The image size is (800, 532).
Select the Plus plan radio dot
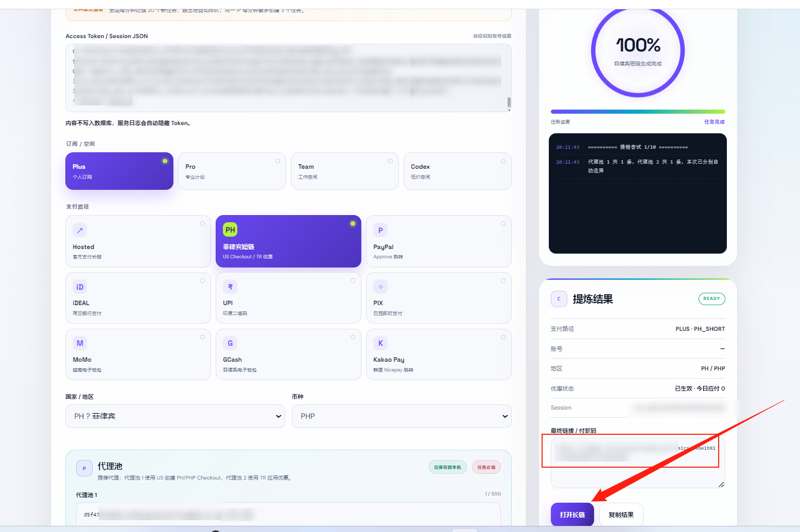click(165, 161)
